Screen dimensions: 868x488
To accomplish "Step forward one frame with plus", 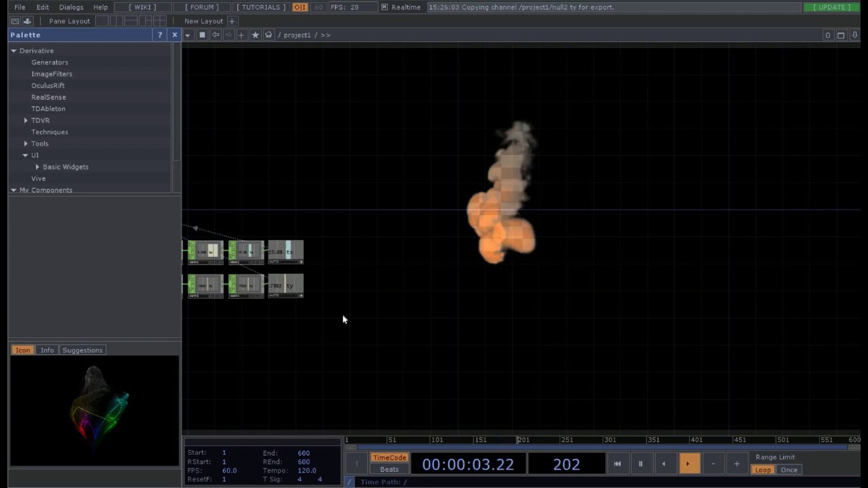I will [736, 464].
